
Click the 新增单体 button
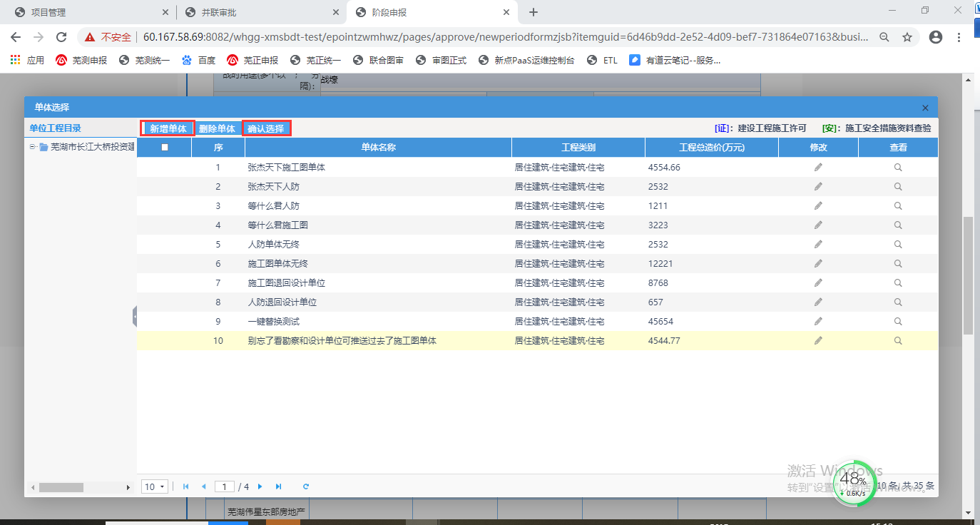point(168,128)
